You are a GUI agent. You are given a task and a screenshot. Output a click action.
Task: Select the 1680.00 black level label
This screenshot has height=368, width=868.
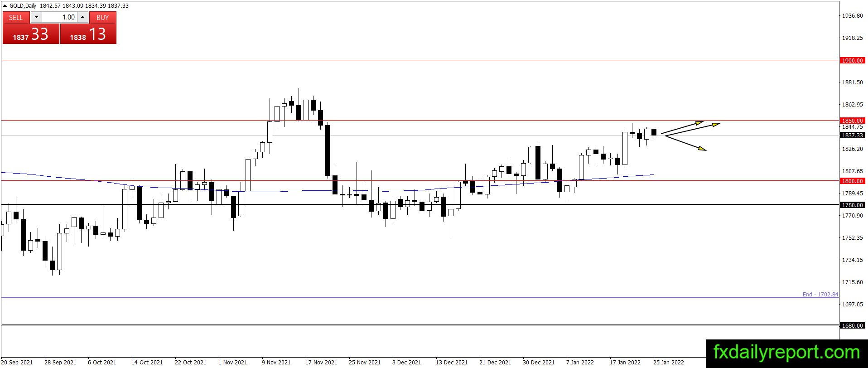(x=852, y=325)
